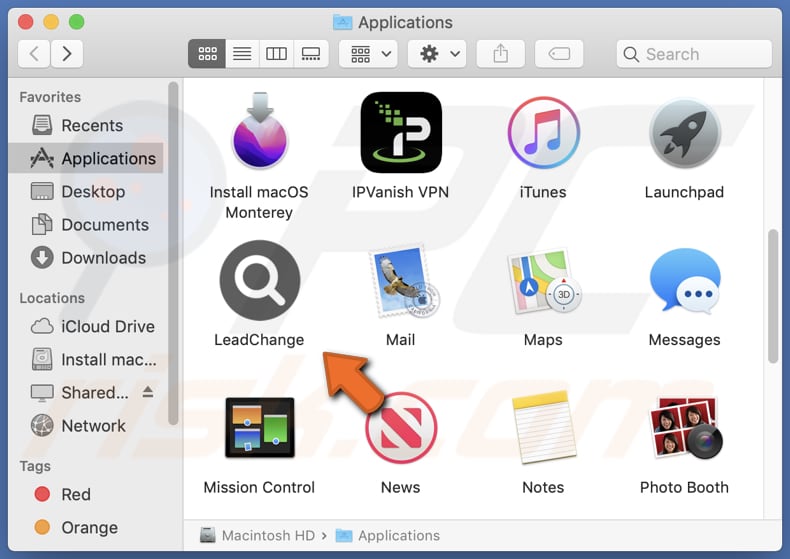Close the Finder window
The image size is (790, 559).
26,22
